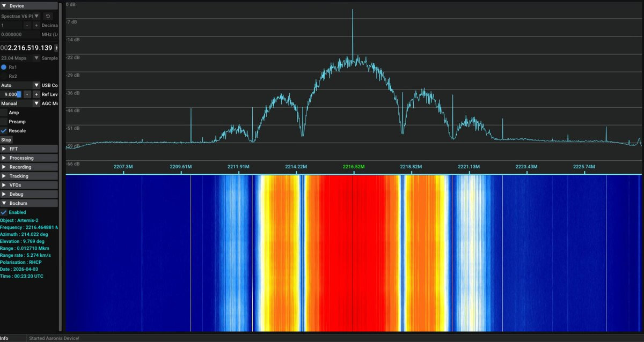The image size is (644, 342).
Task: Click the Ref Level value field
Action: 11,94
